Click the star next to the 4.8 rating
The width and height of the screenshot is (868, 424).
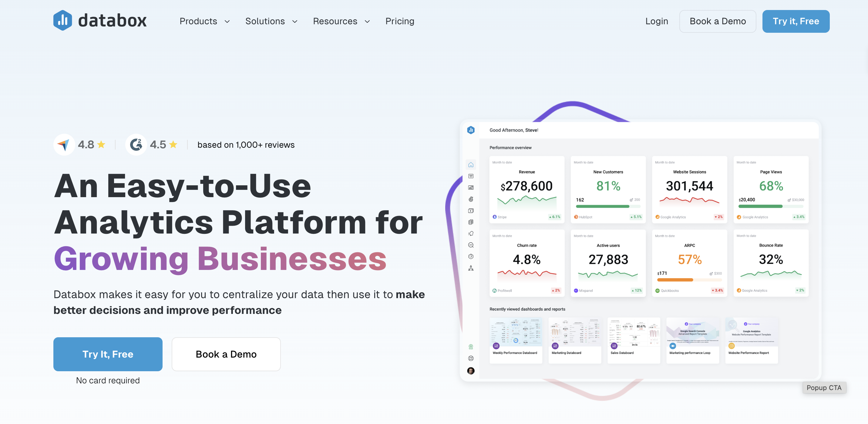[101, 145]
